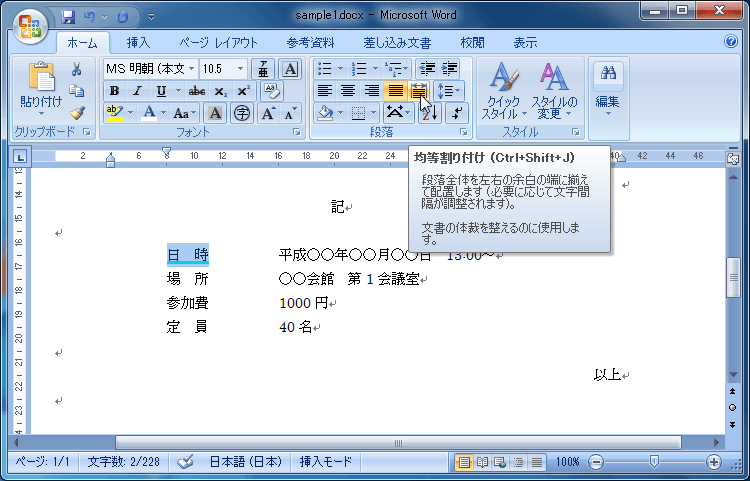Image resolution: width=750 pixels, height=481 pixels.
Task: Redo action in Quick Access toolbar
Action: (x=122, y=17)
